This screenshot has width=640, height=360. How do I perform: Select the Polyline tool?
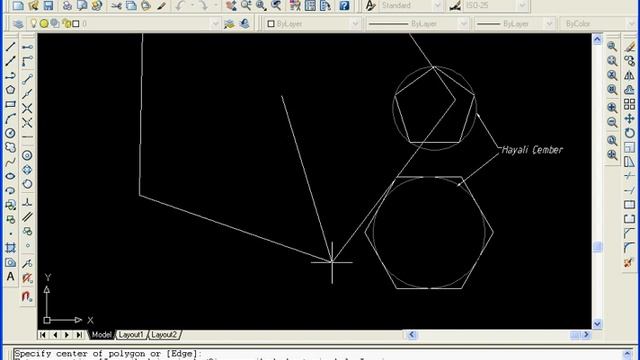(11, 76)
